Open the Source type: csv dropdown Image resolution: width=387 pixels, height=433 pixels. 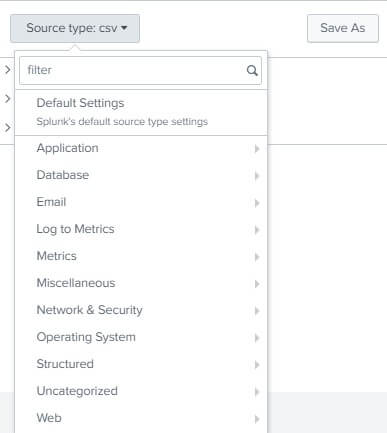(x=75, y=28)
